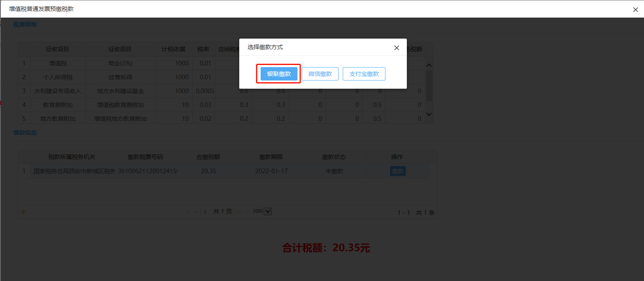
Task: Select the 地方水利建设基金 cell
Action: (120, 91)
